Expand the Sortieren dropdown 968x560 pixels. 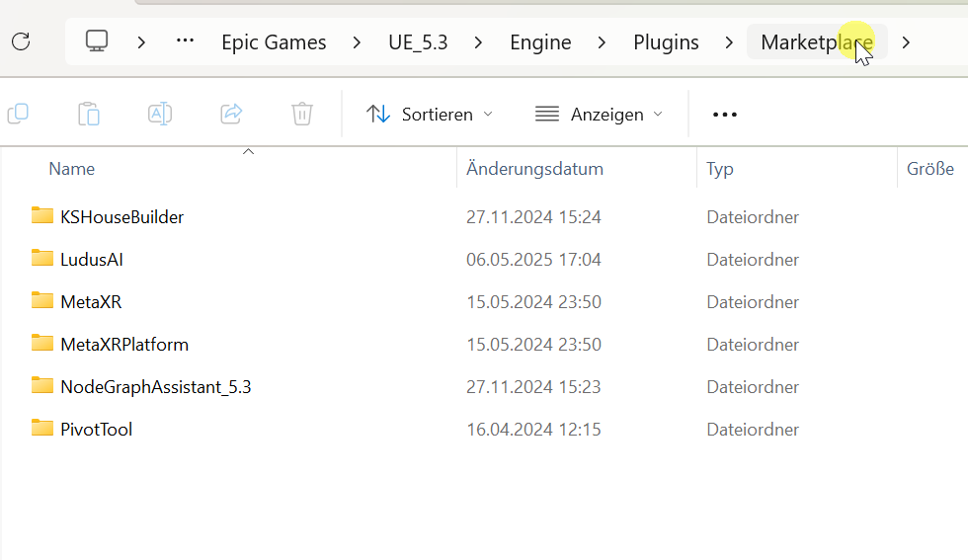coord(430,115)
